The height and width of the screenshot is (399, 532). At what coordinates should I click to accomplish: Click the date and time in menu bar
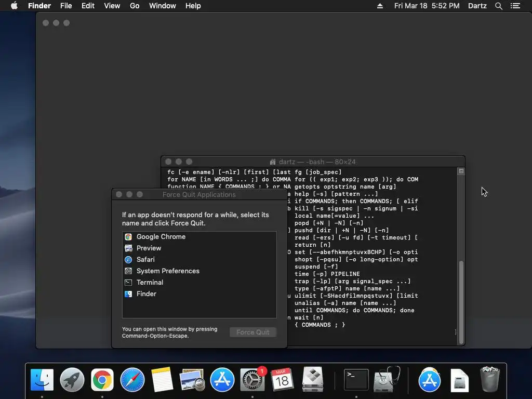(427, 6)
